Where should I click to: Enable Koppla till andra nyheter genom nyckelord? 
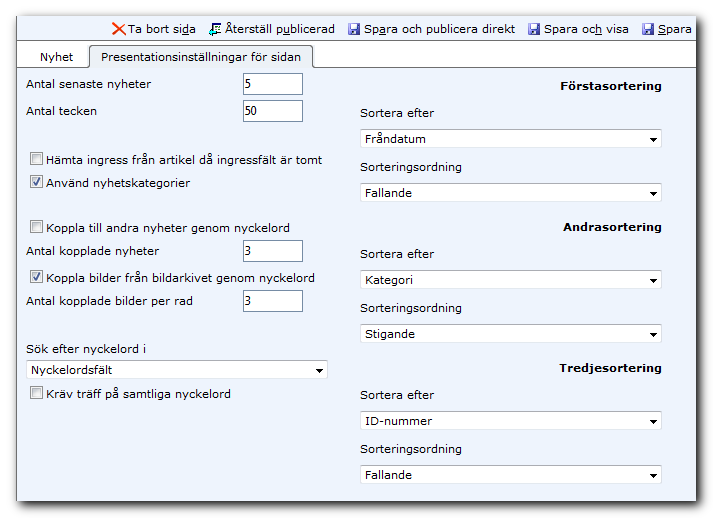pyautogui.click(x=36, y=226)
